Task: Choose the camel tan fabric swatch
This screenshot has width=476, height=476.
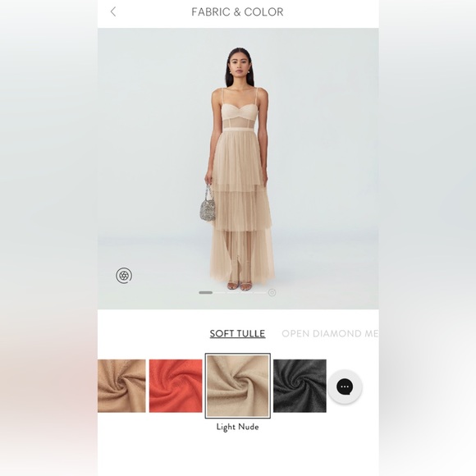Action: [x=121, y=386]
